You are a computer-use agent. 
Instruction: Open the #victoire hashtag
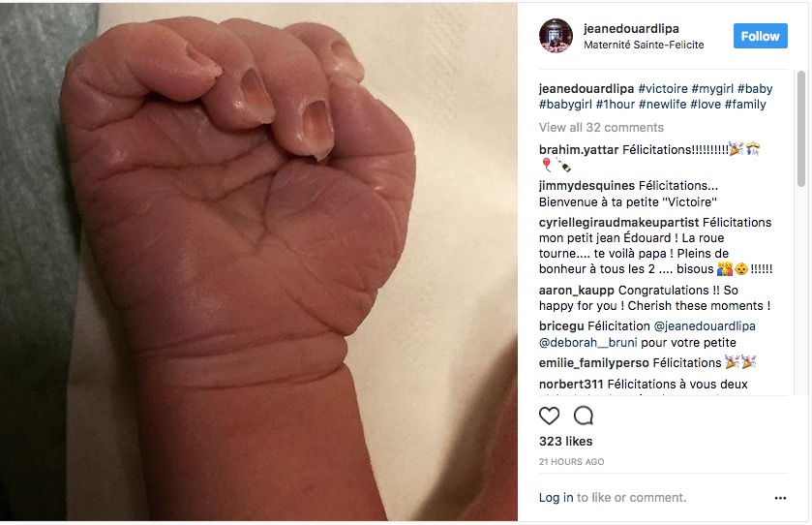pos(663,88)
